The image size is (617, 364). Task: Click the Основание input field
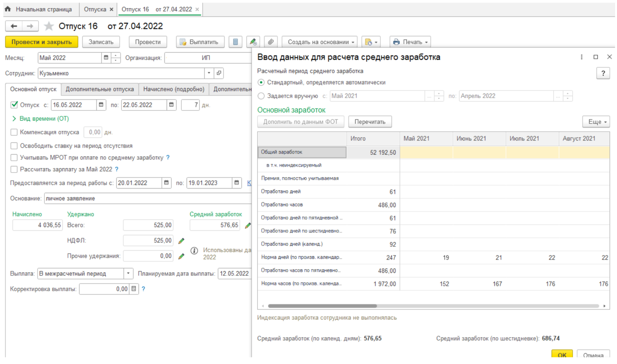(147, 198)
